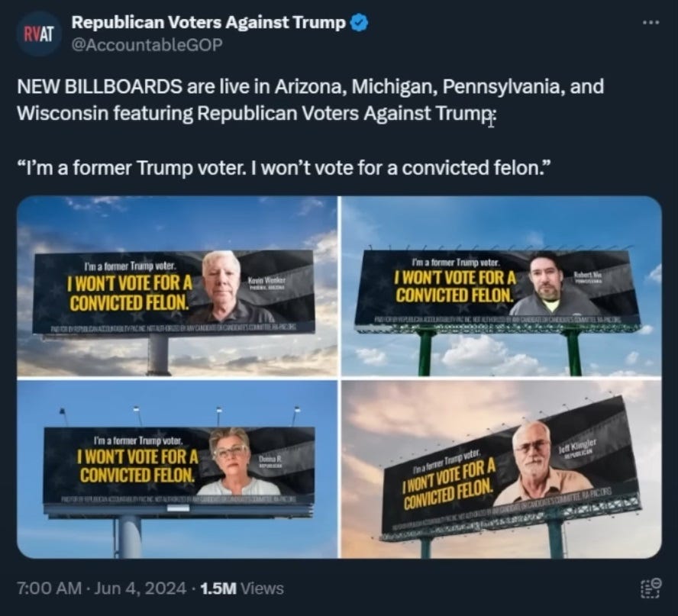
Task: Click the dotted-square icon at bottom right
Action: (651, 589)
